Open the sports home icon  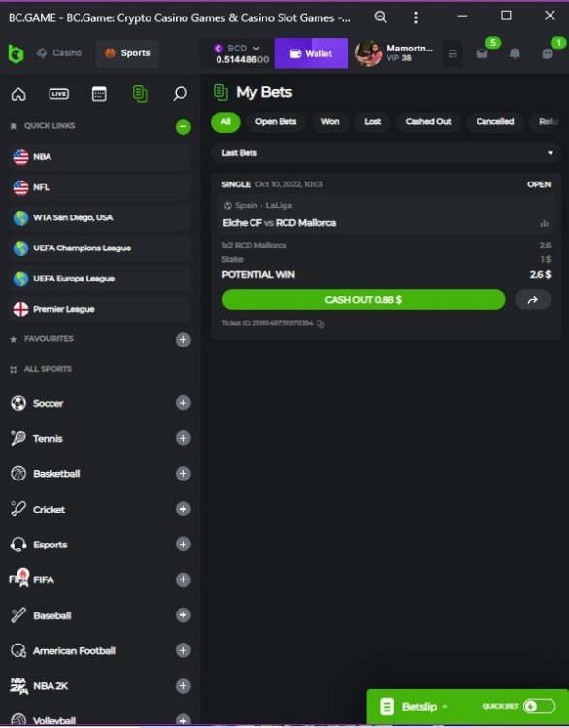18,94
